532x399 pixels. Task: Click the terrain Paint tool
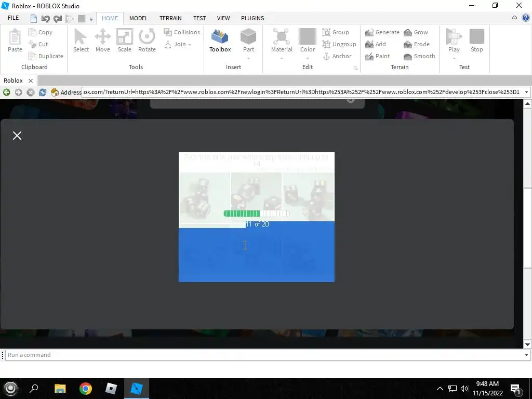[377, 56]
